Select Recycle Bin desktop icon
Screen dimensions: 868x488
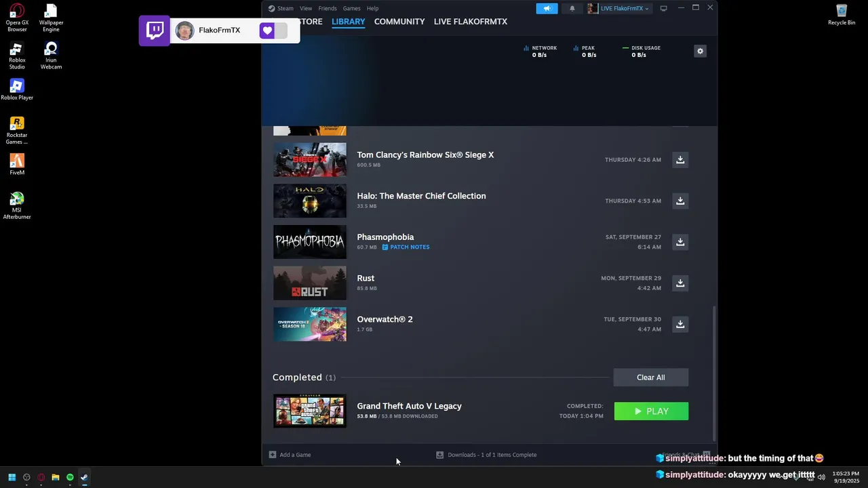[842, 14]
